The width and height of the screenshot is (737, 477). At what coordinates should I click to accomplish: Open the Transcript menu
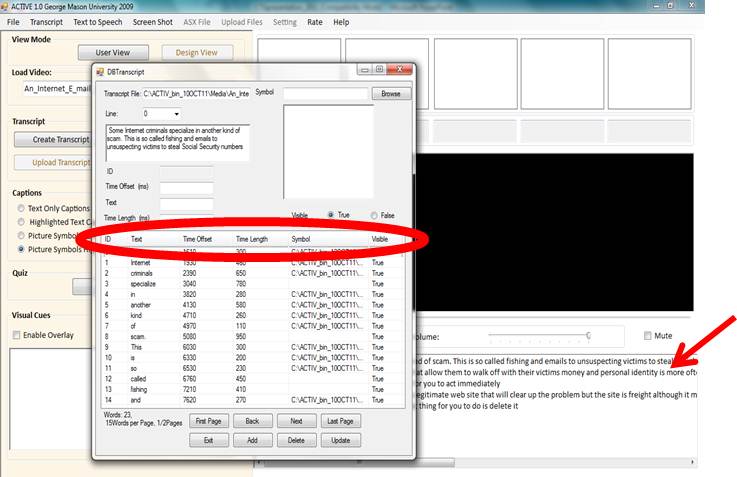(46, 21)
